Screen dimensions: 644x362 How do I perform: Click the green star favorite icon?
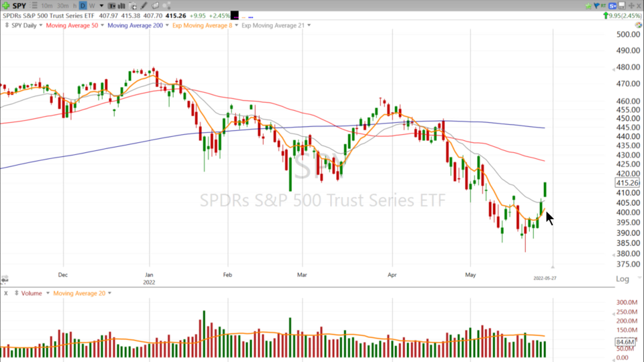[x=588, y=6]
